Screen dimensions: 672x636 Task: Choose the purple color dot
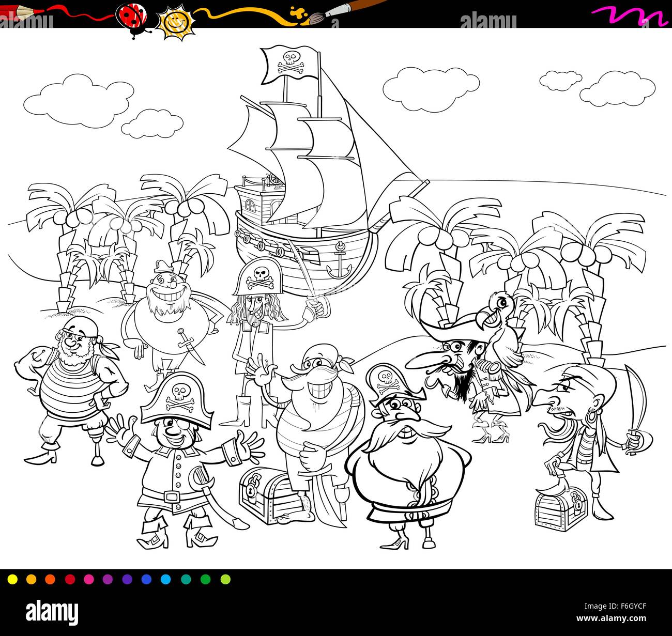109,579
